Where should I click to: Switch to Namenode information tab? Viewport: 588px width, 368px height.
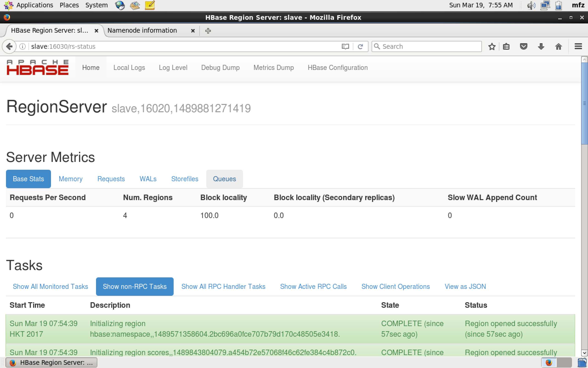point(142,30)
